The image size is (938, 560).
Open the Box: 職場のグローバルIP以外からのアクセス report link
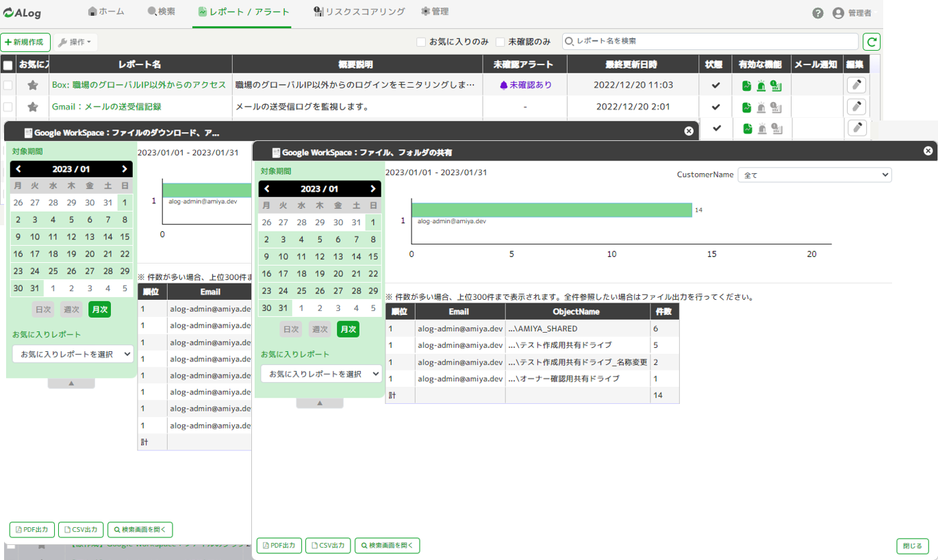(x=139, y=85)
